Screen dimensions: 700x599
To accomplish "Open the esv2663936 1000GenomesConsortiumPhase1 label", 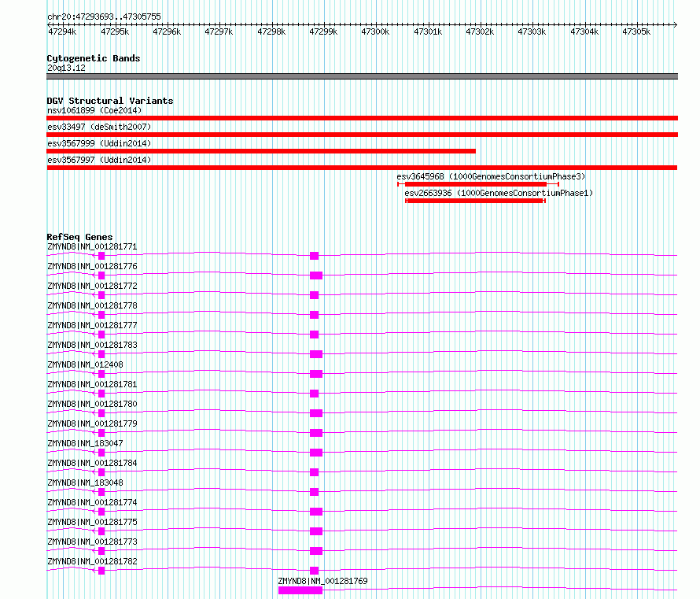I will point(499,193).
